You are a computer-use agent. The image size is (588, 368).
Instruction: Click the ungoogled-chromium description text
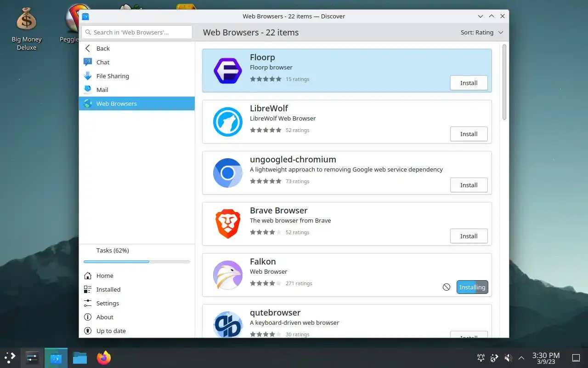tap(346, 169)
